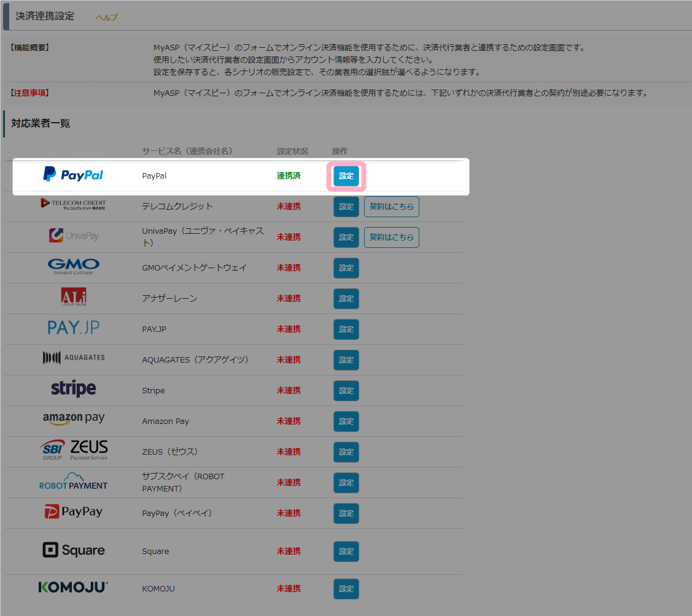This screenshot has width=692, height=616.
Task: Open the ヘルプ link in the header
Action: tap(106, 17)
